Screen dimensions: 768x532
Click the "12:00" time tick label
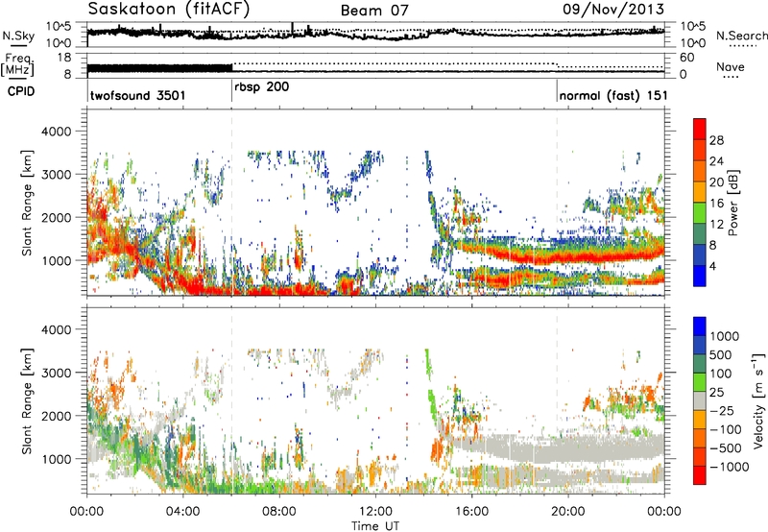(x=375, y=512)
